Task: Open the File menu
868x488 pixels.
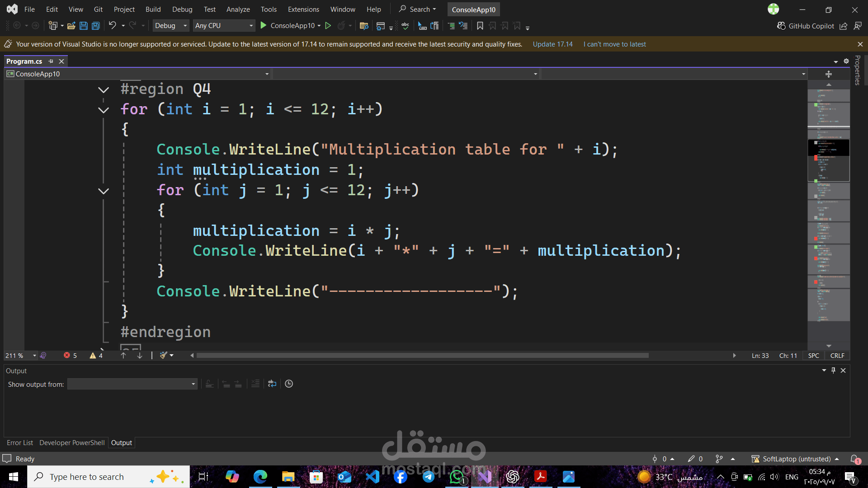Action: click(29, 9)
